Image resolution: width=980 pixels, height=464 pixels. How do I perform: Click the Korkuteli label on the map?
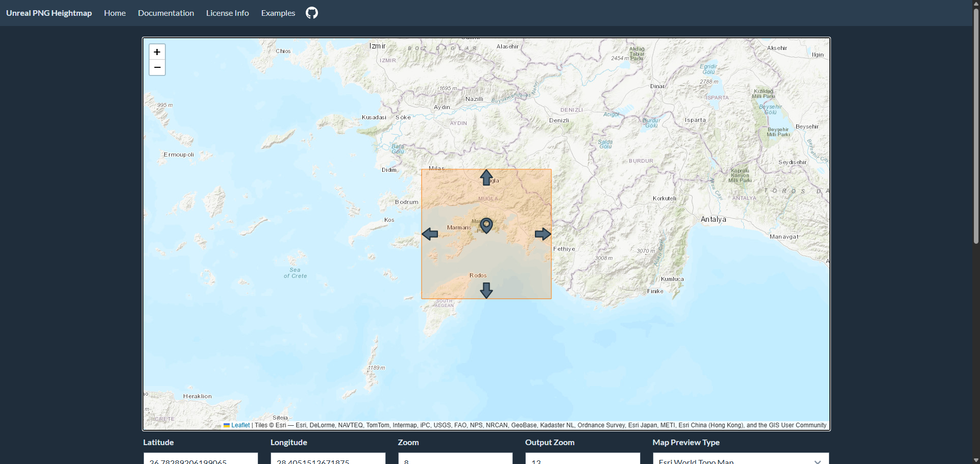click(665, 198)
